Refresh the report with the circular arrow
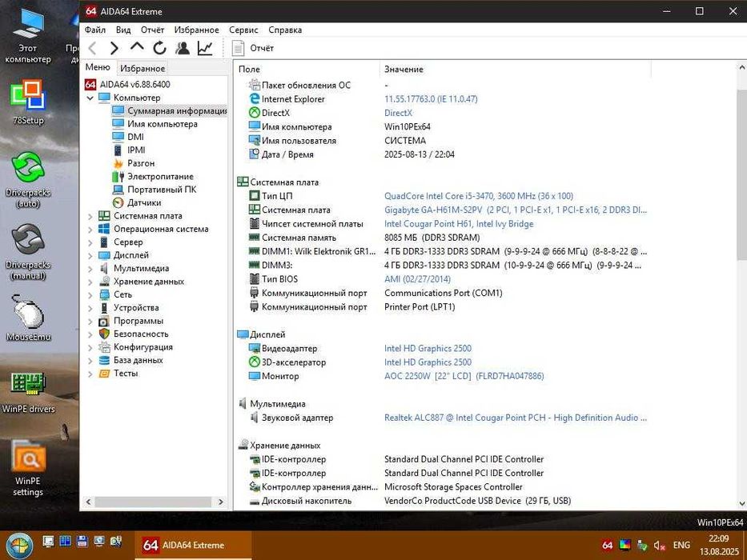The height and width of the screenshot is (560, 747). tap(159, 48)
